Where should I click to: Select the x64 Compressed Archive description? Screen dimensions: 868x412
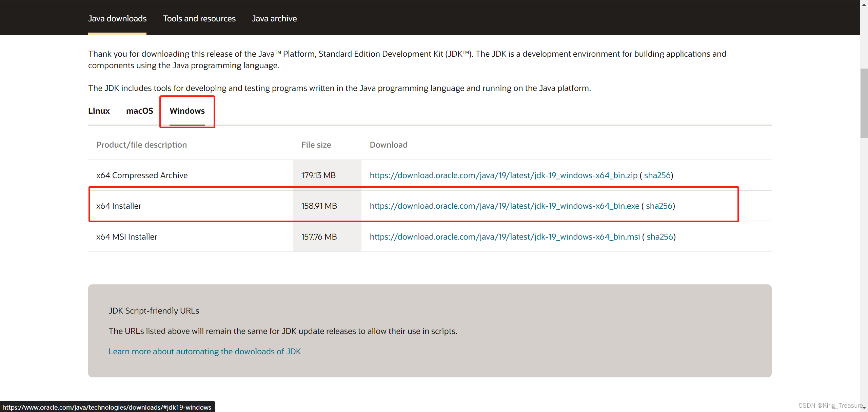pyautogui.click(x=142, y=175)
